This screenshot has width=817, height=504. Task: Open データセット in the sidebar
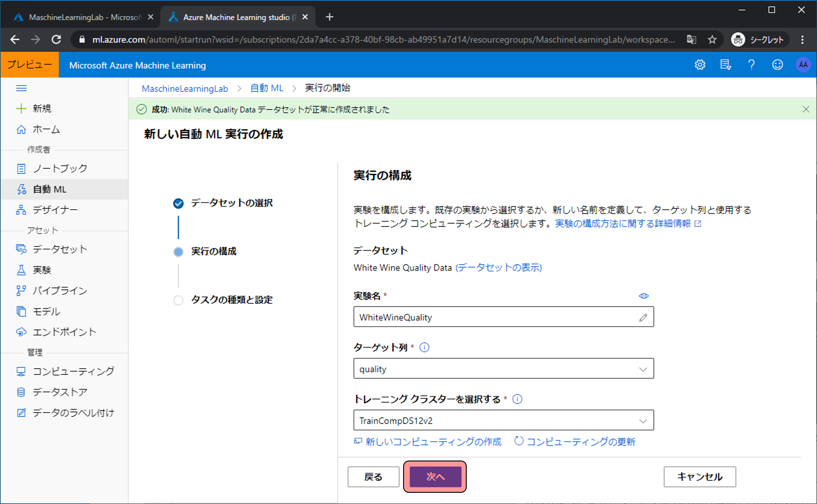coord(60,249)
